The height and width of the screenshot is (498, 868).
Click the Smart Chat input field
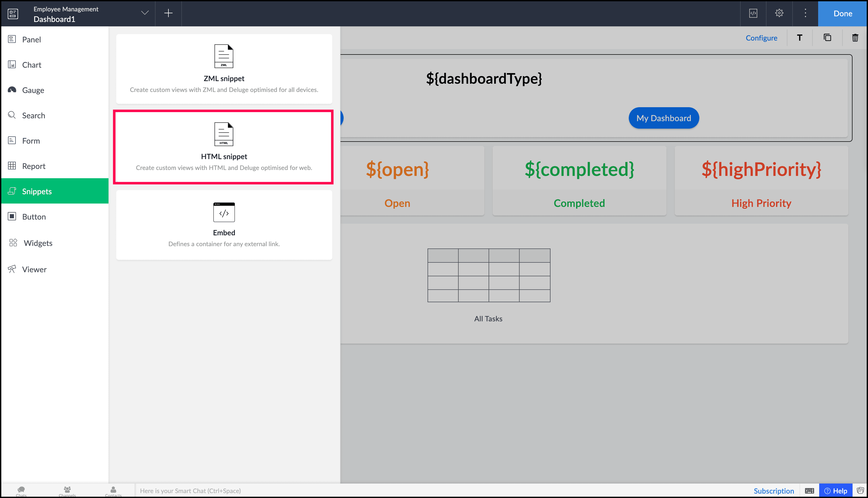(x=190, y=491)
